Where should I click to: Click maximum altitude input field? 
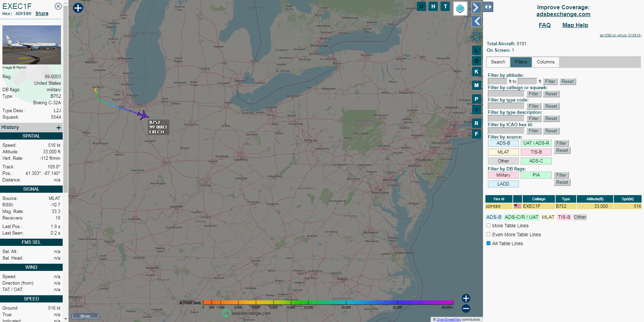528,81
